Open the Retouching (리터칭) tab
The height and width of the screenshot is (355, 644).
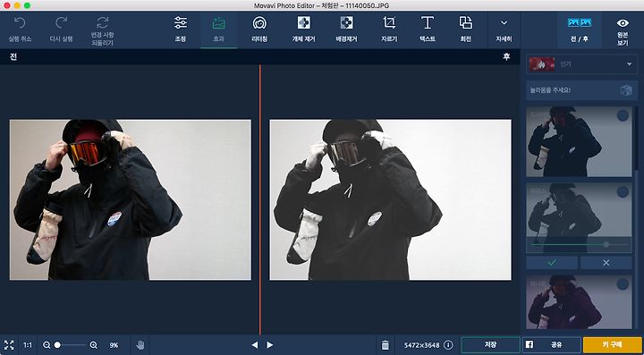[x=259, y=30]
